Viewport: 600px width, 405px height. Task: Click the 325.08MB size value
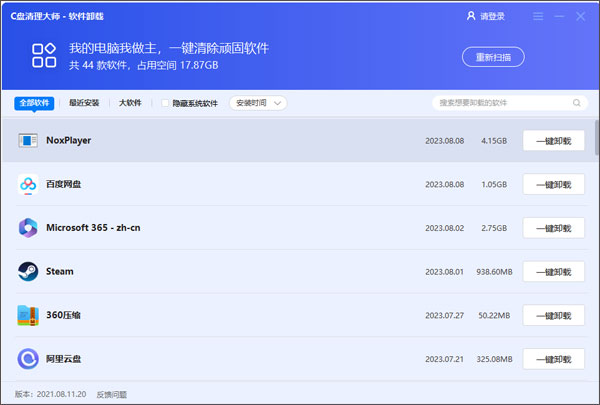coord(494,359)
